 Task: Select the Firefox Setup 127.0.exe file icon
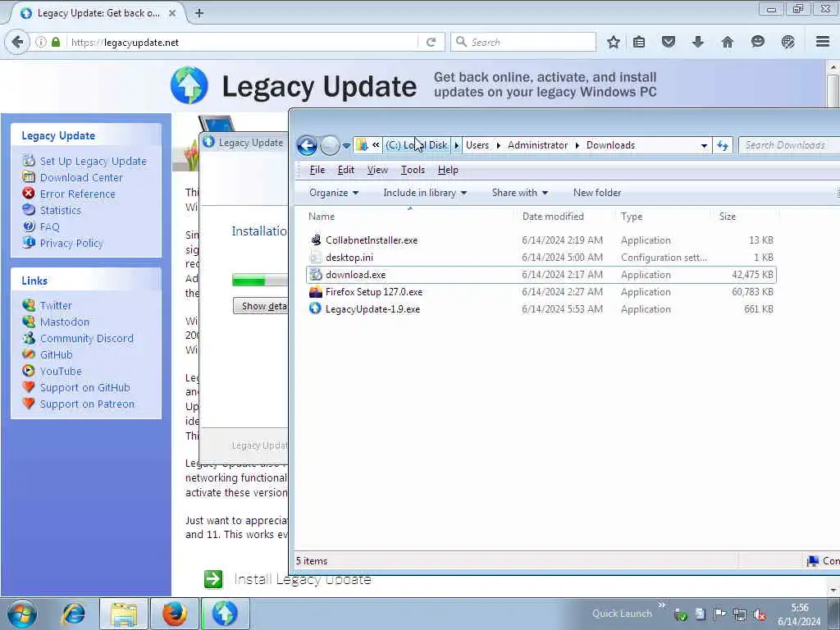click(x=316, y=292)
